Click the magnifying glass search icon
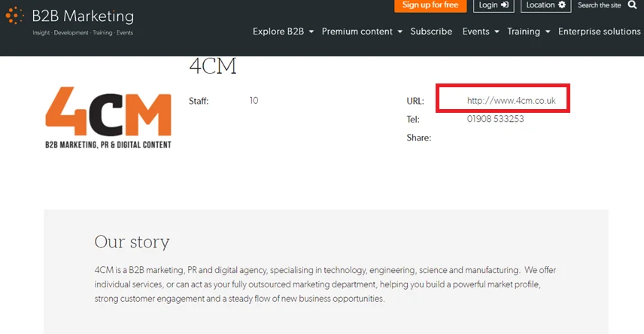The width and height of the screenshot is (644, 334). (x=632, y=5)
